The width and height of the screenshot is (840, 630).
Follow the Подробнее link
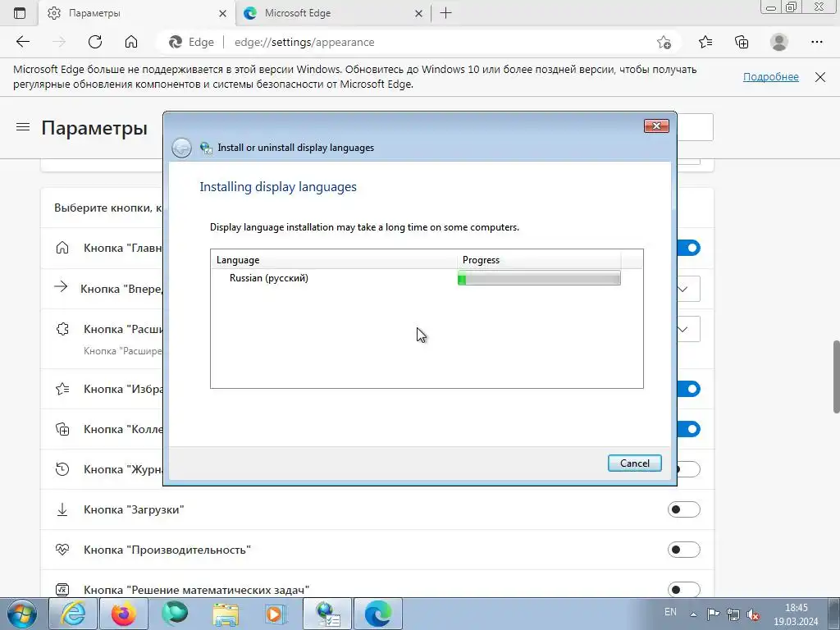[x=770, y=76]
